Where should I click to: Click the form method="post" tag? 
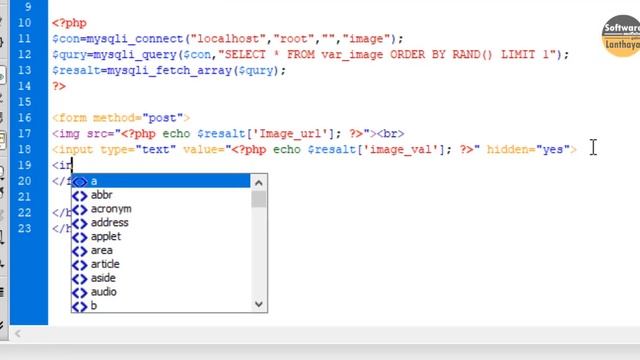pyautogui.click(x=121, y=118)
